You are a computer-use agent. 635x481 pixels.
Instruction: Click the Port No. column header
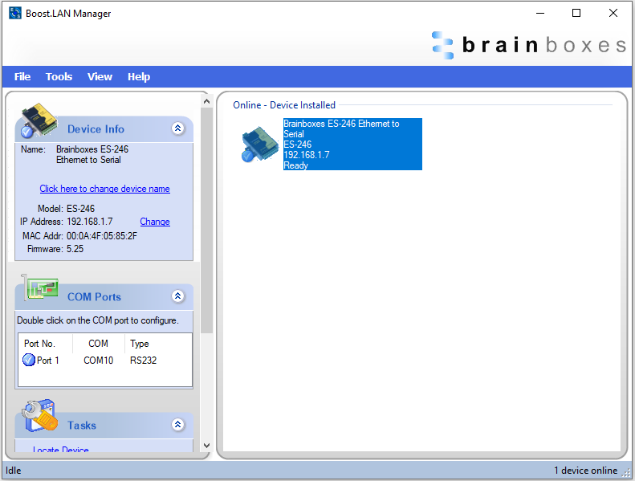(40, 343)
